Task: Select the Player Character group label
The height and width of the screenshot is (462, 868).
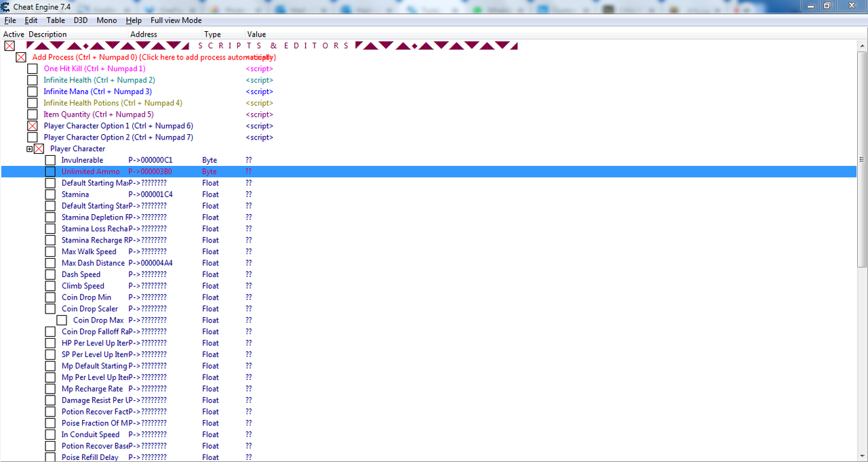Action: pos(78,149)
